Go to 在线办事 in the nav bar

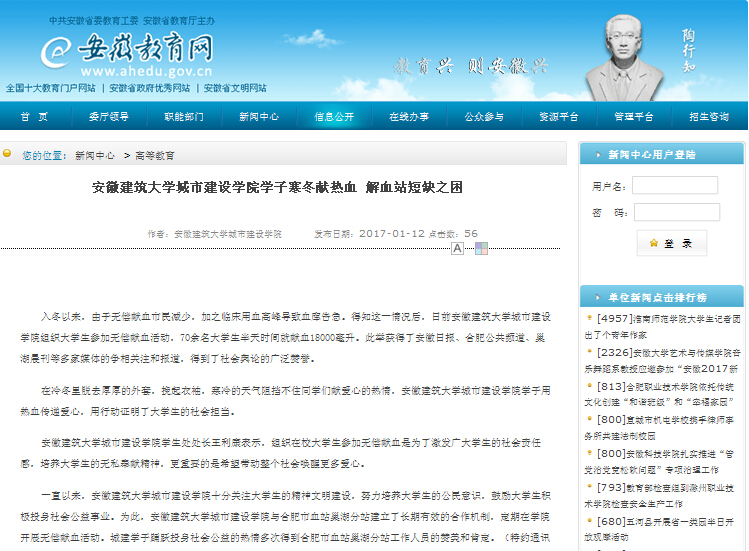click(x=409, y=117)
